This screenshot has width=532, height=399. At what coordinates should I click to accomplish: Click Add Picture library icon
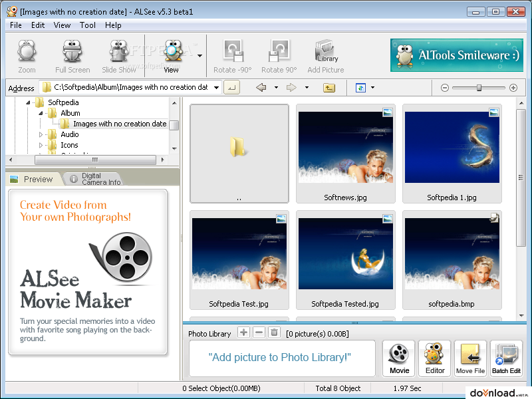tap(326, 57)
